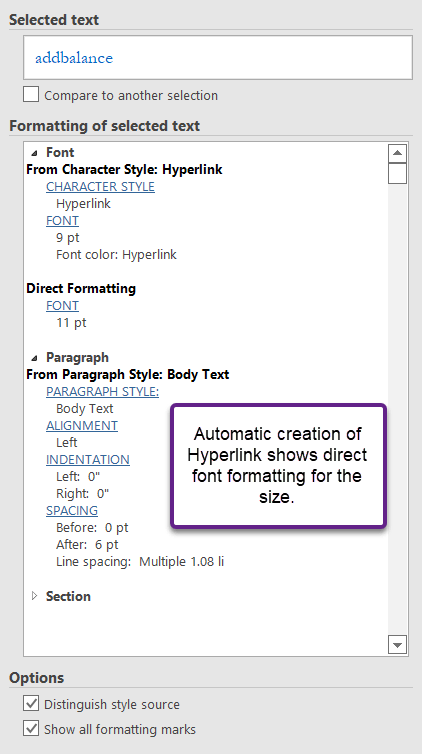Open the SPACING link
This screenshot has height=754, width=422.
click(x=72, y=511)
